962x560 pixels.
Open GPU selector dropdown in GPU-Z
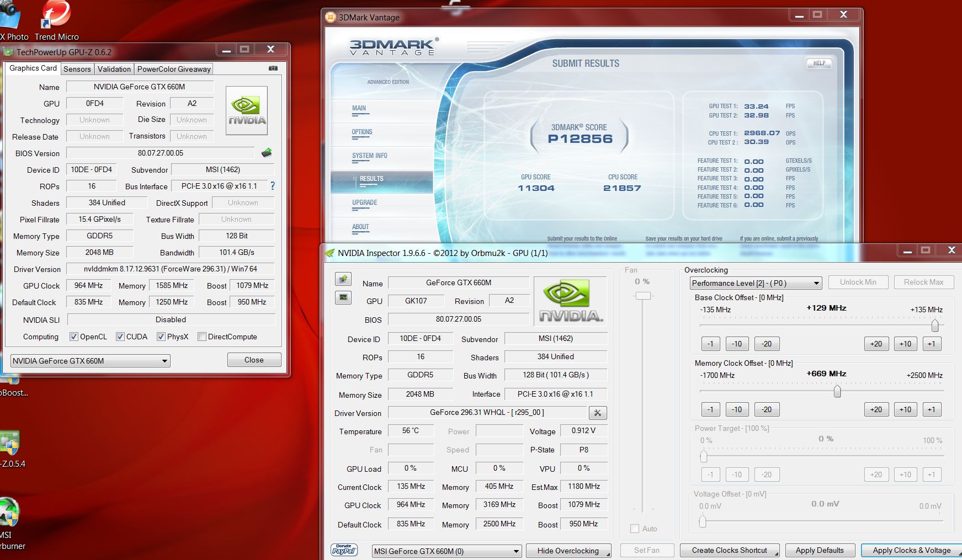[91, 361]
